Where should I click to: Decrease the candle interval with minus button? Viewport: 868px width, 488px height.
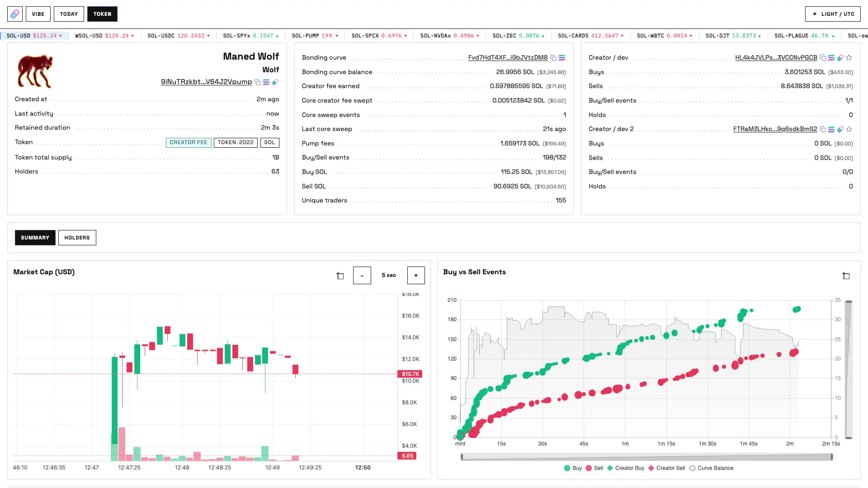pyautogui.click(x=362, y=275)
